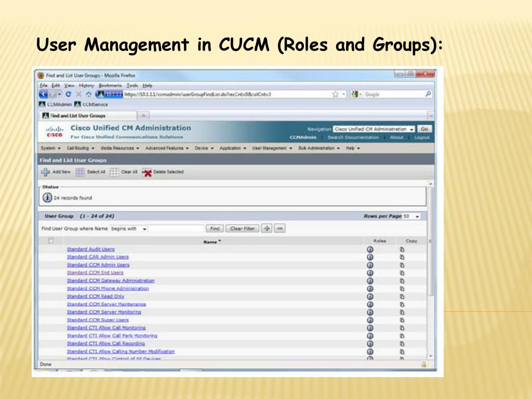Open the Navigation dropdown list
Image resolution: width=532 pixels, height=399 pixels.
pyautogui.click(x=374, y=129)
